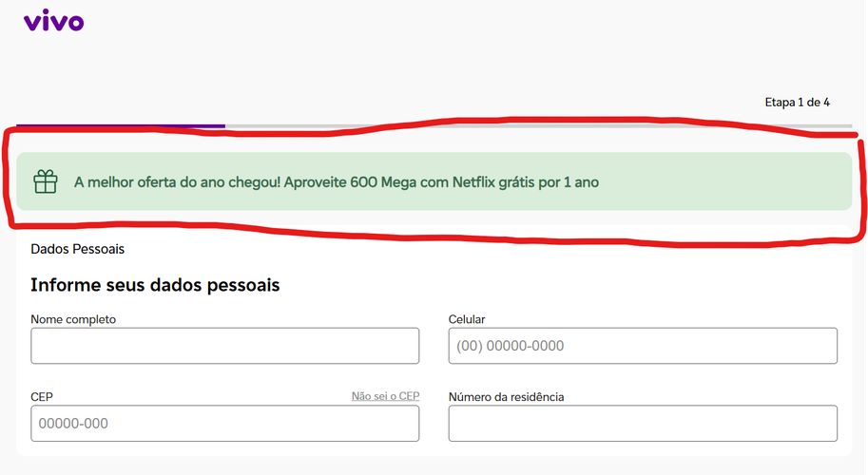
Task: Click the "Dados Pessoais" section title
Action: click(78, 249)
